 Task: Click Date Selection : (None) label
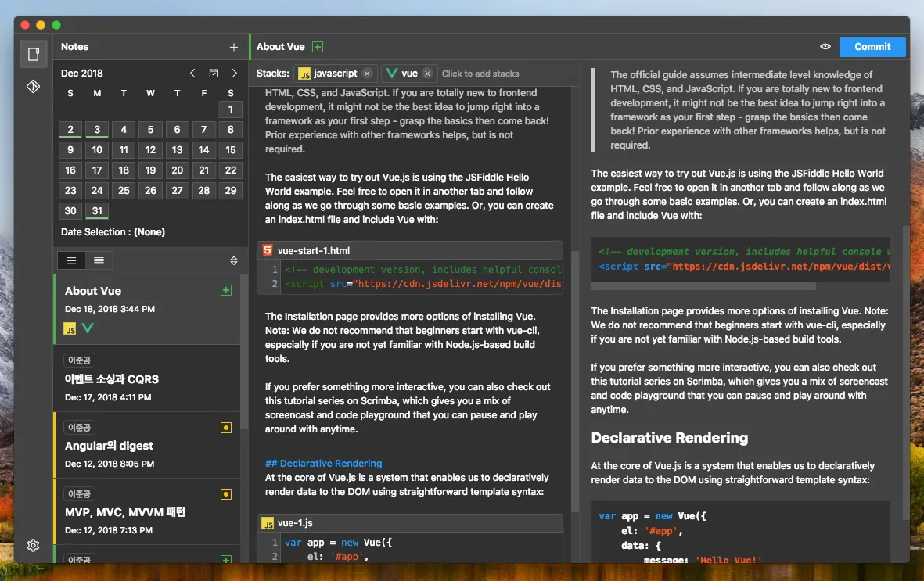[x=113, y=232]
